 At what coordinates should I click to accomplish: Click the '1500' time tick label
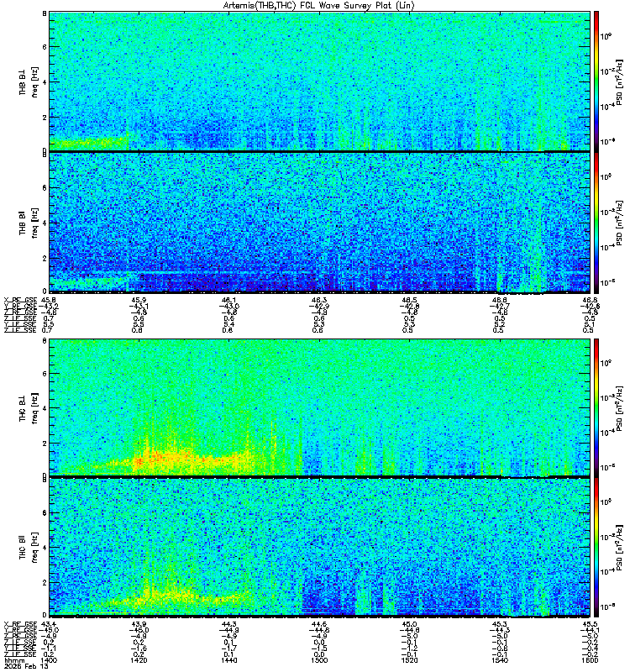click(319, 660)
